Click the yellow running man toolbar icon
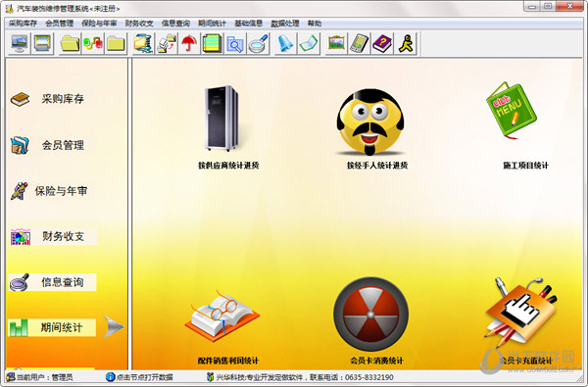588x387 pixels. (x=406, y=43)
